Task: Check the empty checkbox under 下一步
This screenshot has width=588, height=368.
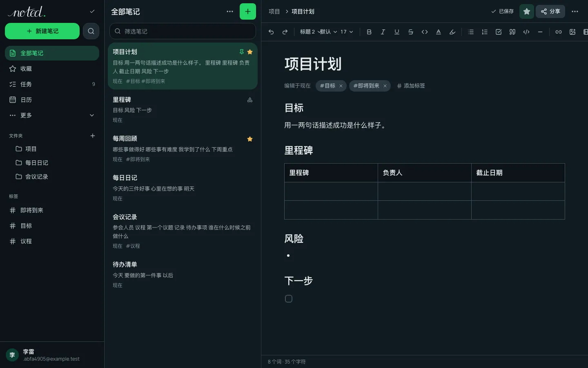Action: click(289, 299)
